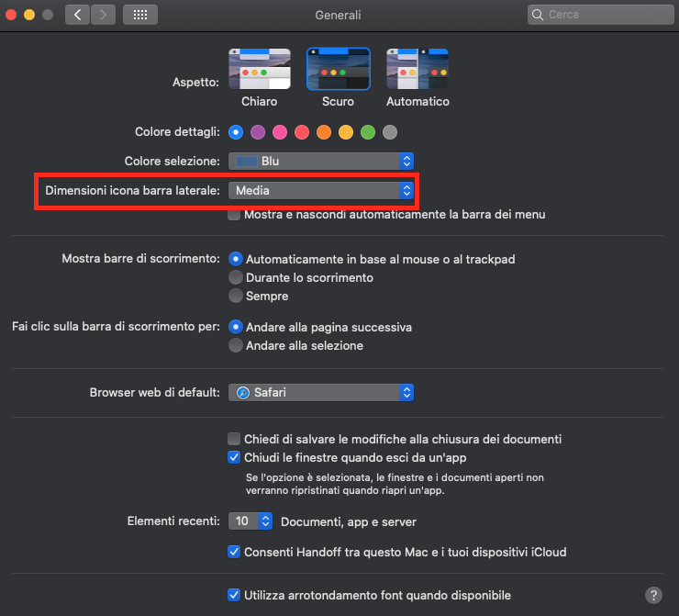The height and width of the screenshot is (616, 679).
Task: Select Andare alla pagina successiva option
Action: (x=236, y=327)
